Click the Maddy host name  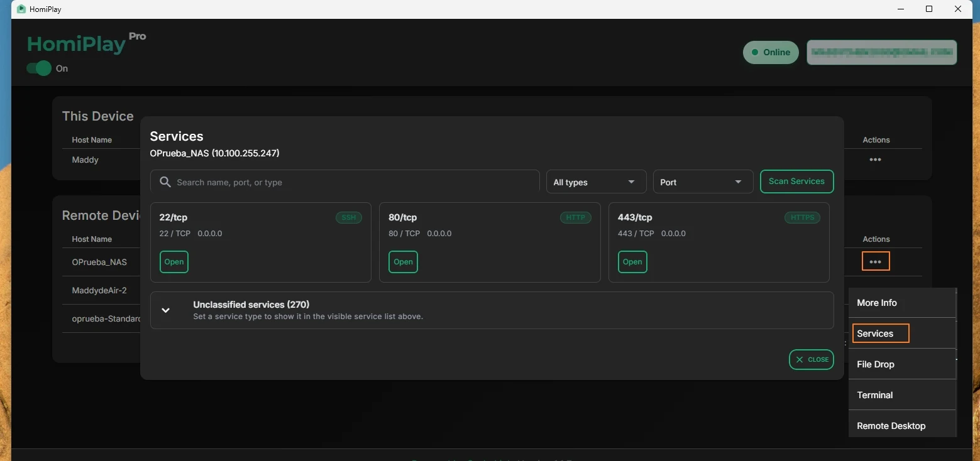85,160
